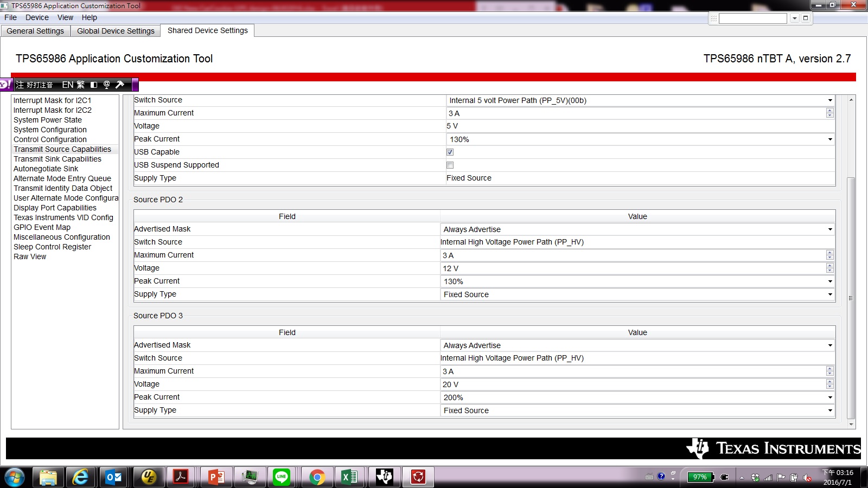Switch to the General Settings tab
The image size is (868, 488).
[35, 31]
